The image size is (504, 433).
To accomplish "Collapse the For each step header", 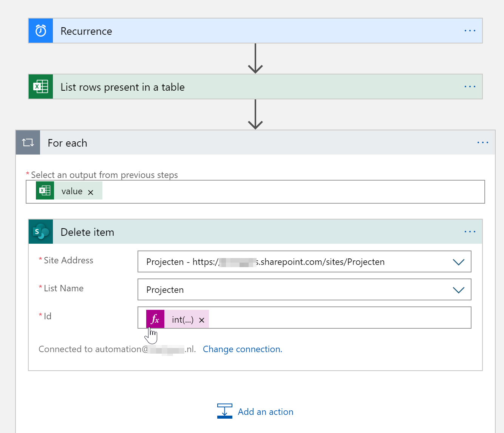I will (x=255, y=142).
